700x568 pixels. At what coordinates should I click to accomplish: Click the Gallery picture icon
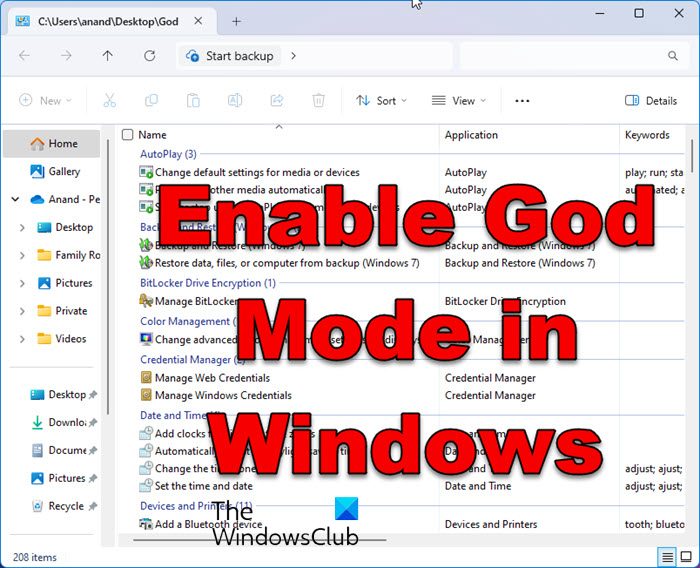[x=37, y=171]
